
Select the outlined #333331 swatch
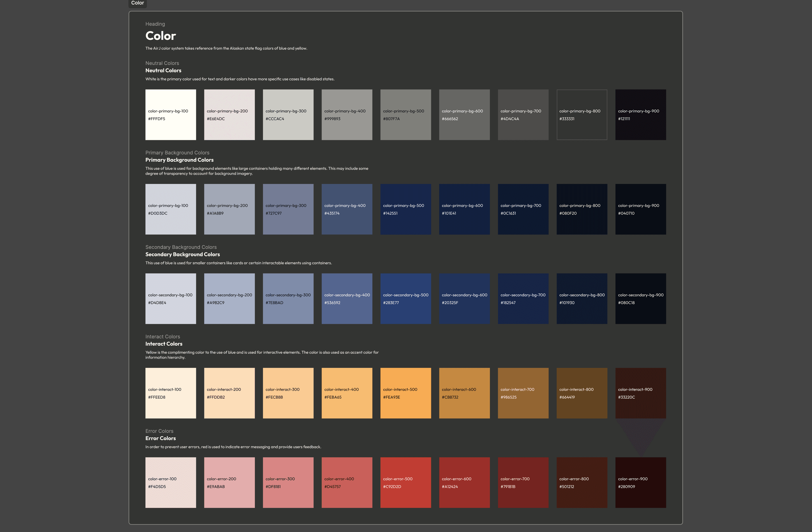click(582, 115)
